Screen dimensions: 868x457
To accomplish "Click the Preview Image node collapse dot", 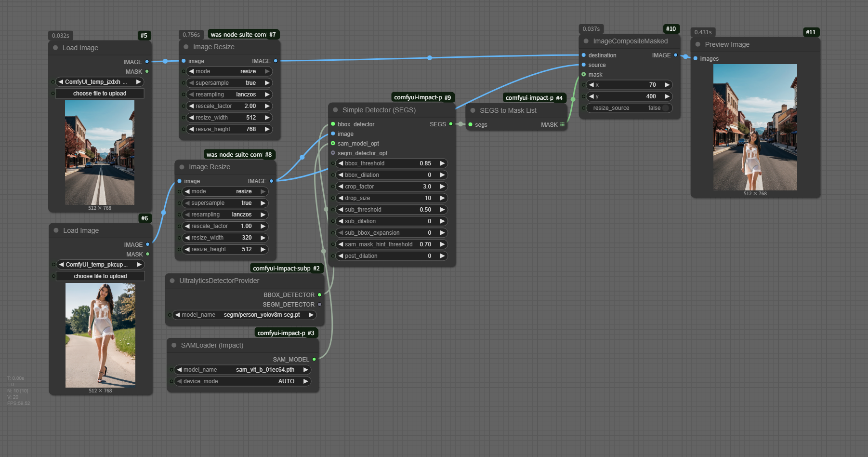I will pos(697,44).
